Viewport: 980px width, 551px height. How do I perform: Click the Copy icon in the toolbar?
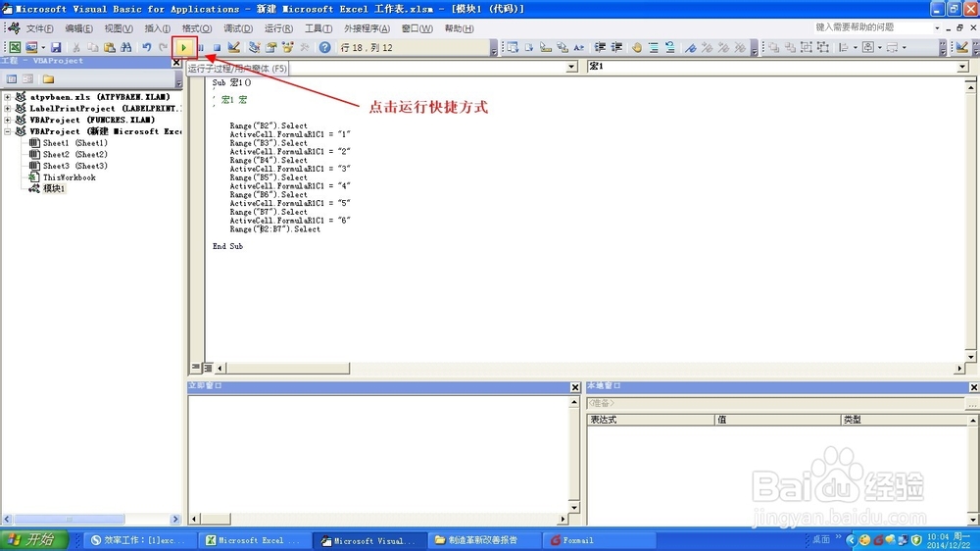tap(92, 47)
